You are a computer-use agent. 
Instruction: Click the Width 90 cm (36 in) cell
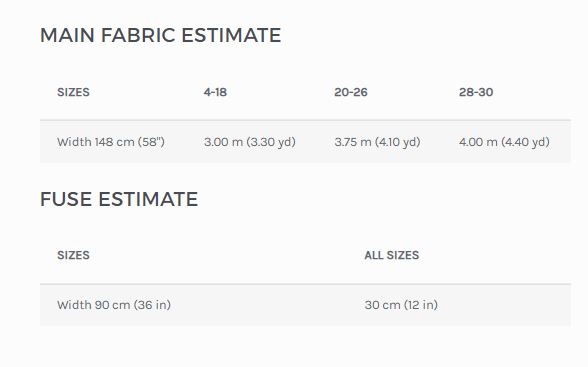point(114,305)
